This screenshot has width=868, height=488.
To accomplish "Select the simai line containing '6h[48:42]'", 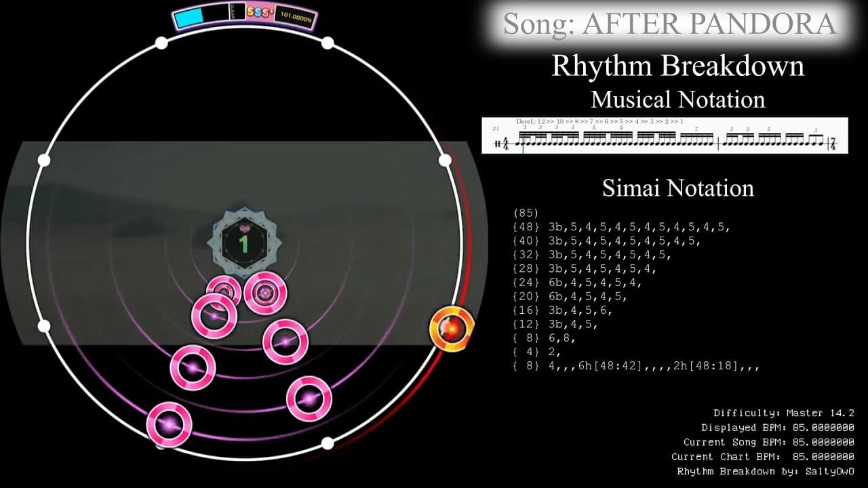I will coord(636,367).
